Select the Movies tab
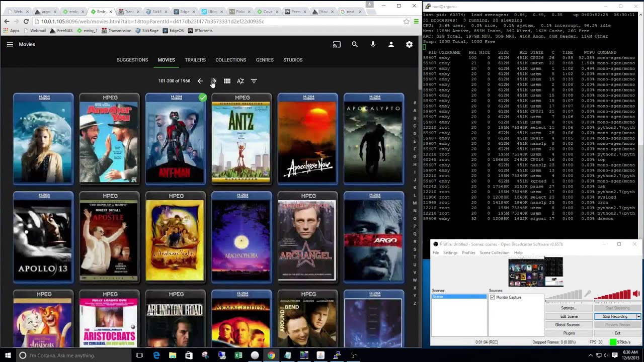This screenshot has width=644, height=362. (x=167, y=60)
